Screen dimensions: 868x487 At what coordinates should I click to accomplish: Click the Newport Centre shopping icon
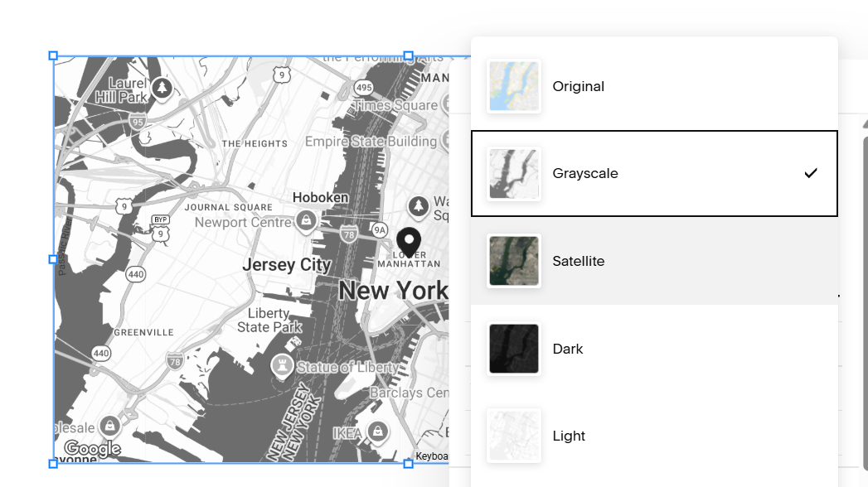(306, 220)
